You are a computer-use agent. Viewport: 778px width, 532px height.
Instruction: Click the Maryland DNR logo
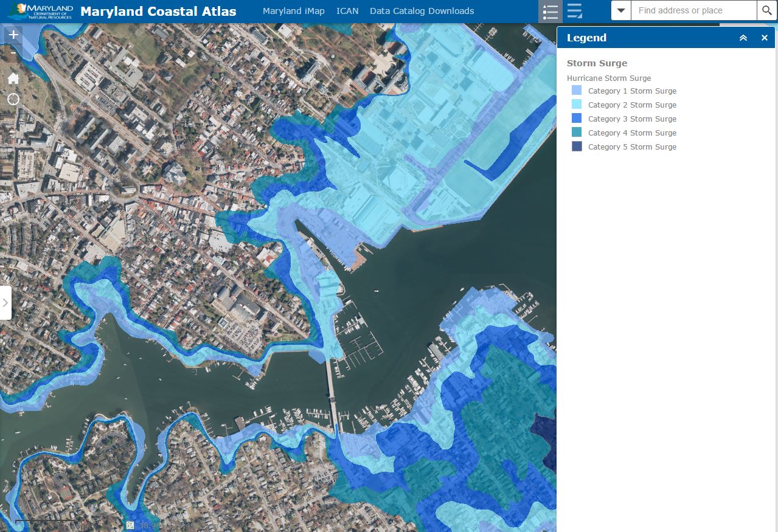(x=40, y=11)
